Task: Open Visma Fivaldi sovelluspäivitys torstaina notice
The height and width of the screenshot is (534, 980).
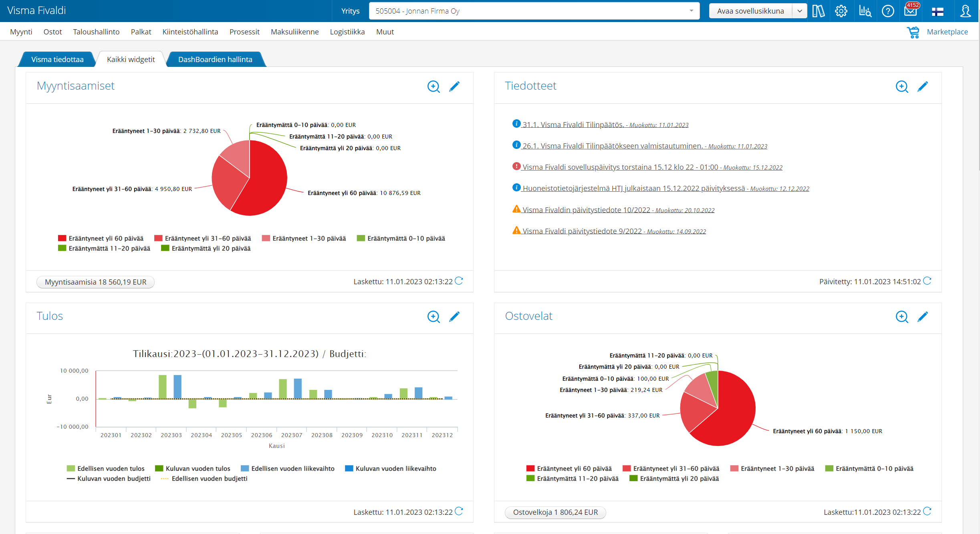Action: (x=652, y=167)
